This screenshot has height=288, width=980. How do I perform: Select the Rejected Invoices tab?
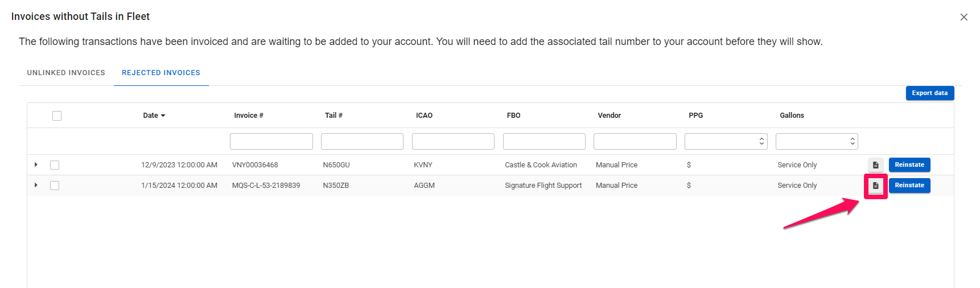pos(161,73)
